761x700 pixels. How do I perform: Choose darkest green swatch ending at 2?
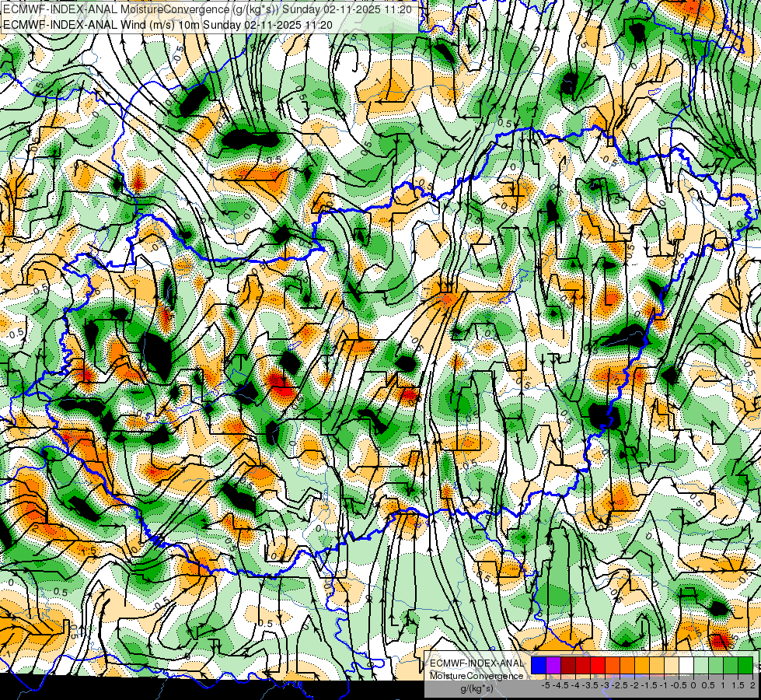[x=746, y=665]
